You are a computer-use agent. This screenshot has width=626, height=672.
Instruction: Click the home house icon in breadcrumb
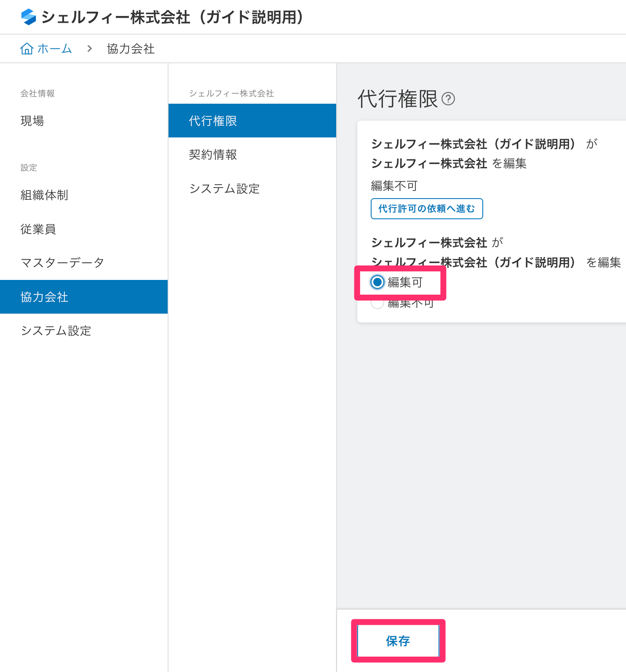click(x=27, y=49)
